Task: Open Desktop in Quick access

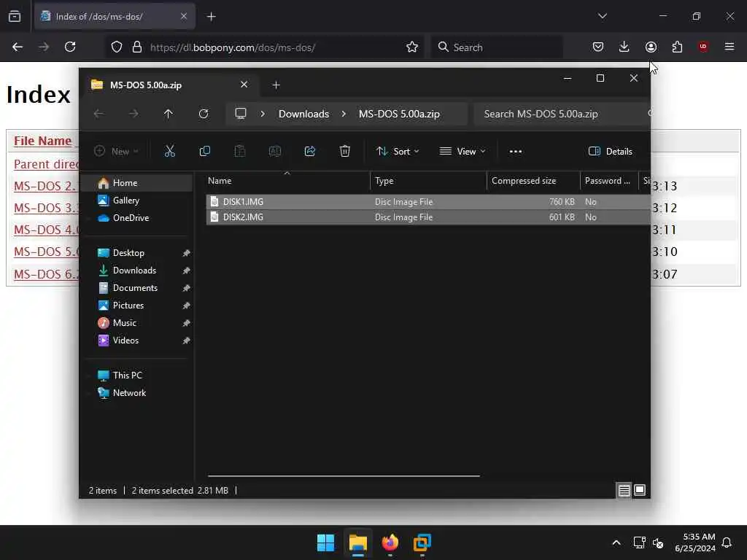Action: 128,253
